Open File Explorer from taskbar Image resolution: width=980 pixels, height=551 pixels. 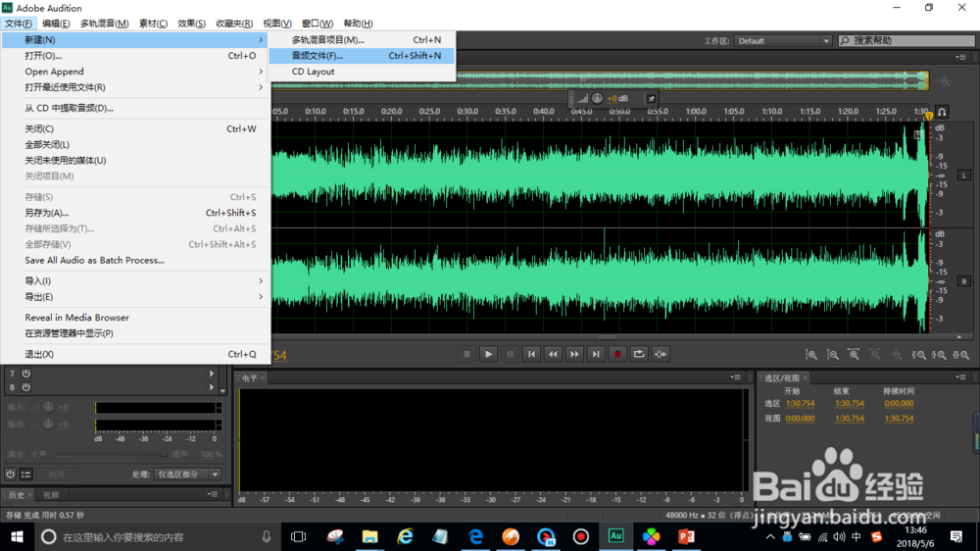[369, 536]
